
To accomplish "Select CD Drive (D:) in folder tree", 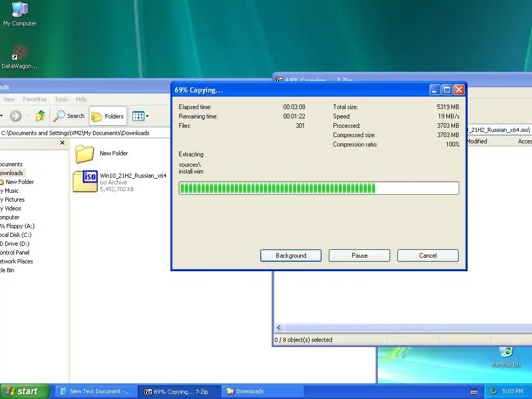I will tap(15, 244).
